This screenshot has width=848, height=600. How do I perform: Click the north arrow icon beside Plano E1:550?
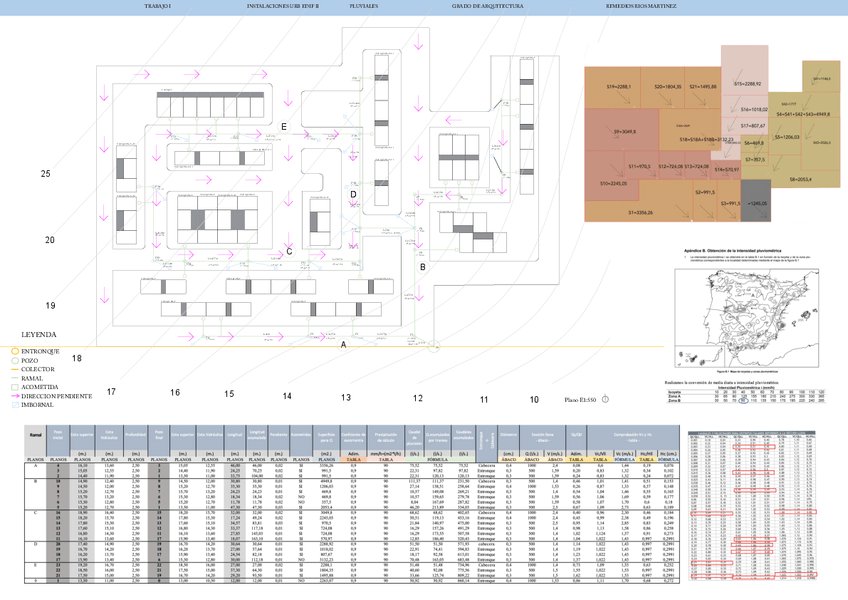tap(605, 399)
